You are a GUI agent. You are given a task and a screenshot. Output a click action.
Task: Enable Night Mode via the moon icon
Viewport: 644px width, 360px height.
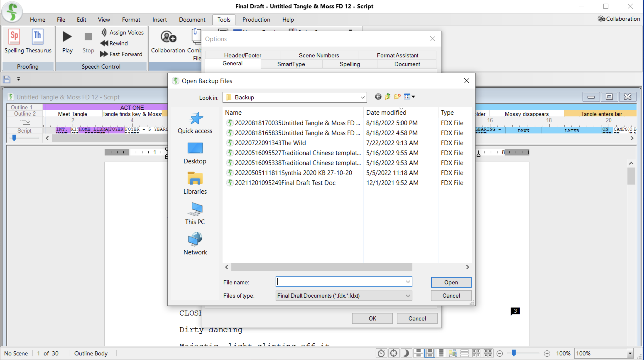tap(406, 353)
